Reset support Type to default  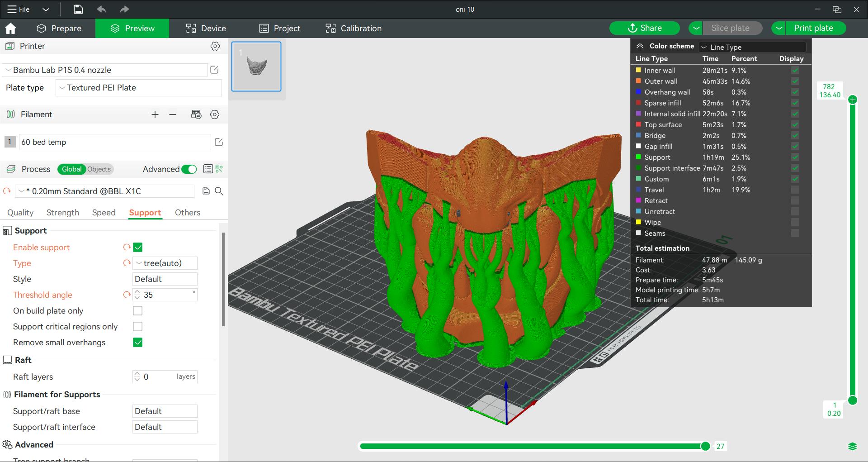click(x=127, y=263)
